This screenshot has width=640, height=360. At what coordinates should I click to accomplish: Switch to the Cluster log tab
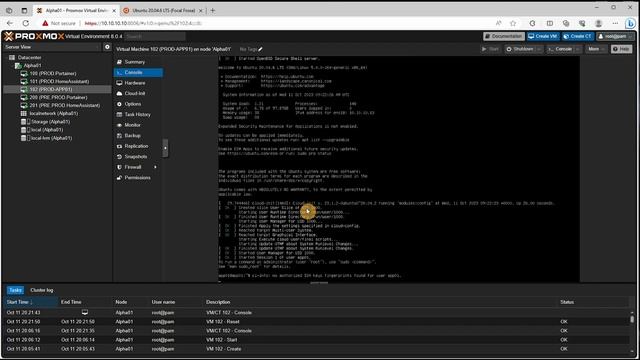[42, 290]
